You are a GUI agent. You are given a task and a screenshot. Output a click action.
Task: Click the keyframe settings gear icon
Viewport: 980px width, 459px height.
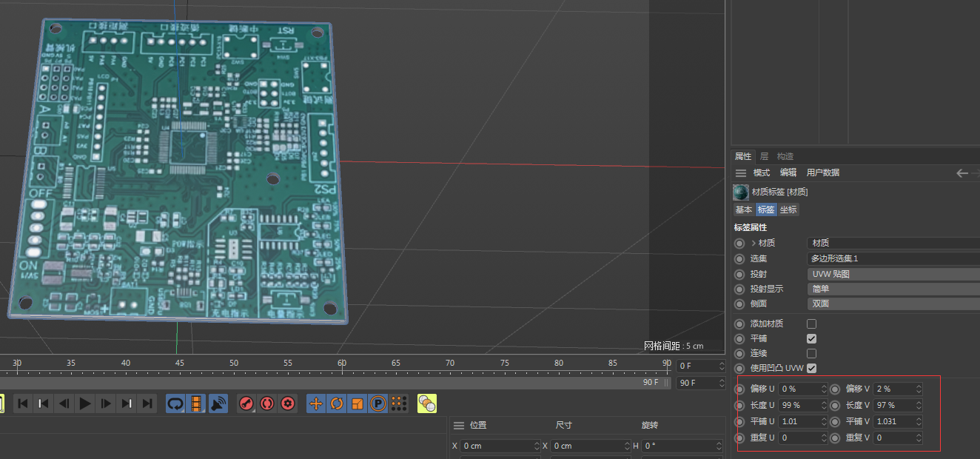click(x=287, y=403)
